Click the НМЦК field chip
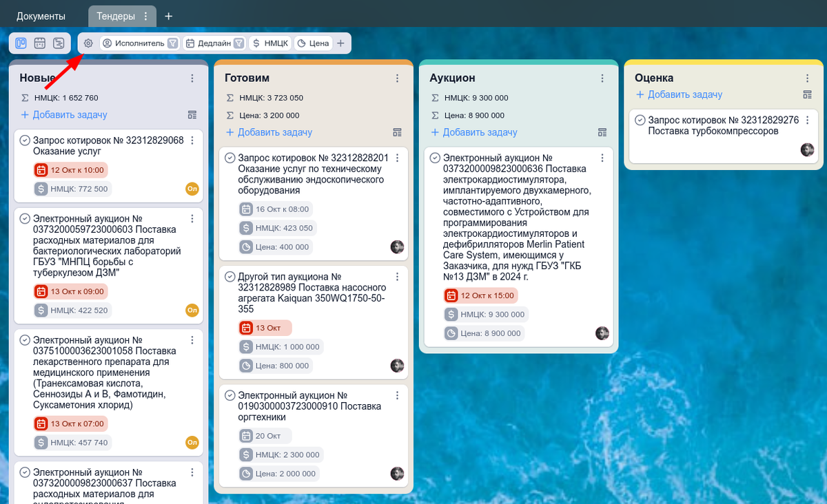This screenshot has width=827, height=504. point(270,43)
